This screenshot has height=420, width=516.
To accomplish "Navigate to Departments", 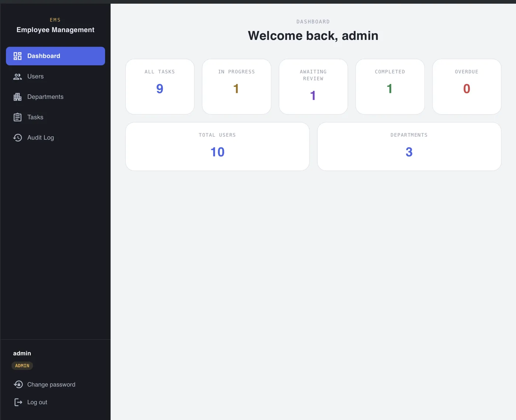I will pyautogui.click(x=55, y=97).
